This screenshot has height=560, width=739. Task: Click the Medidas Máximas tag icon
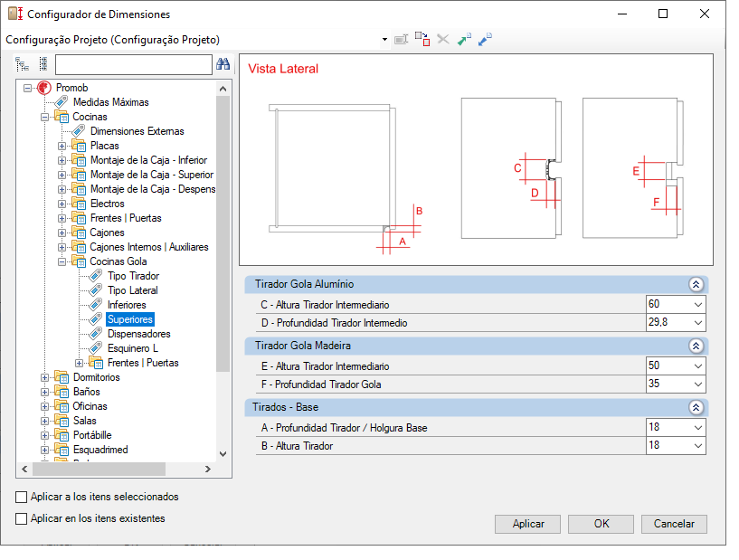point(62,102)
